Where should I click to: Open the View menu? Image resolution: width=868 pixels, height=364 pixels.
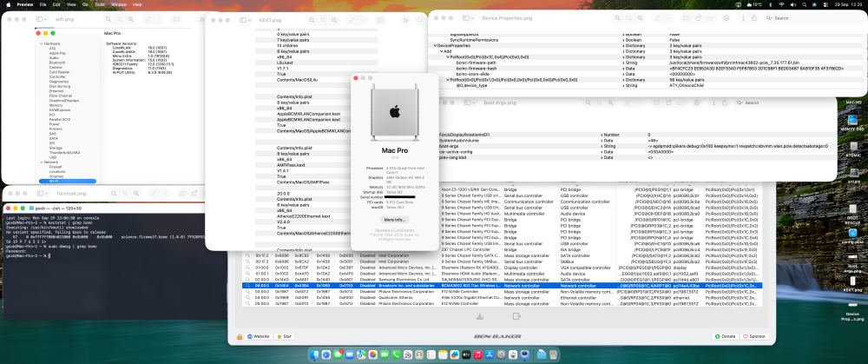point(71,3)
